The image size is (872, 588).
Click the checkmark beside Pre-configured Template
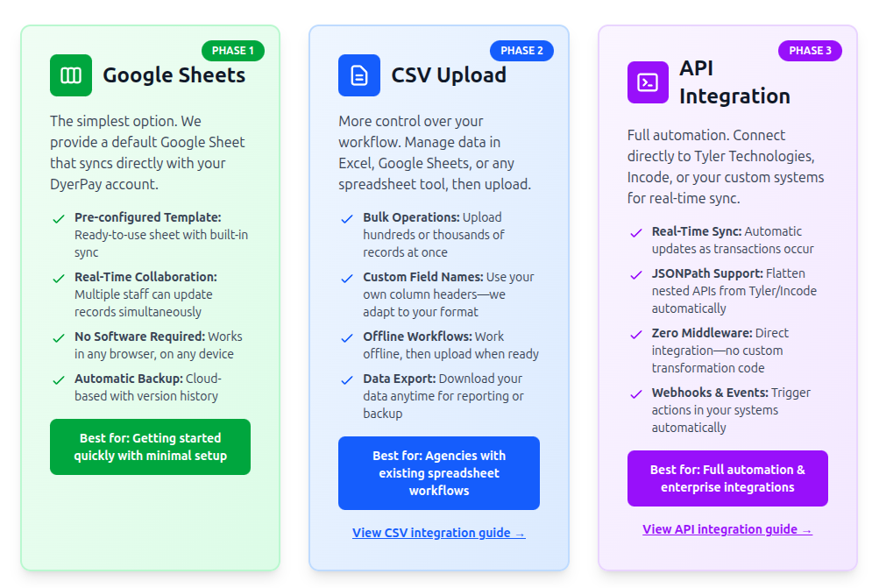pyautogui.click(x=58, y=219)
